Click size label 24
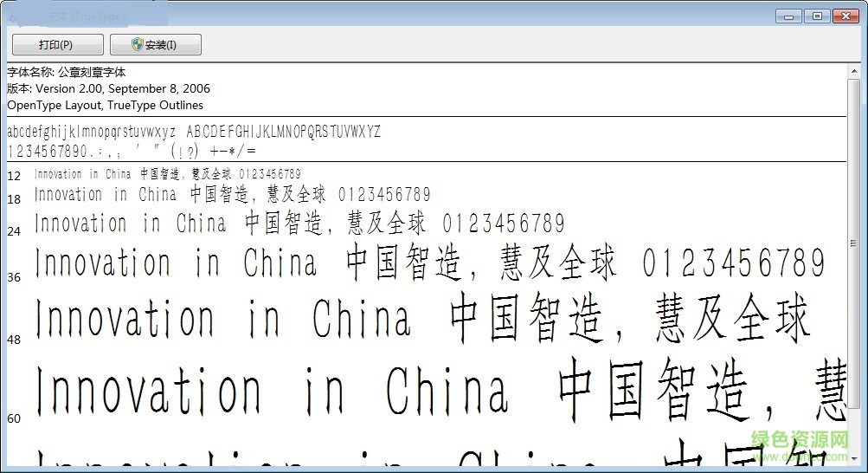Image resolution: width=868 pixels, height=473 pixels. click(14, 231)
